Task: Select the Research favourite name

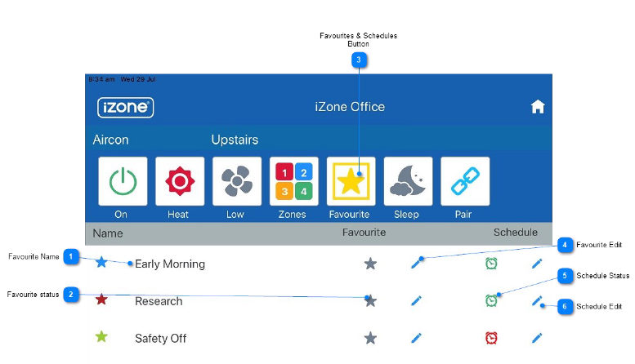Action: (159, 301)
